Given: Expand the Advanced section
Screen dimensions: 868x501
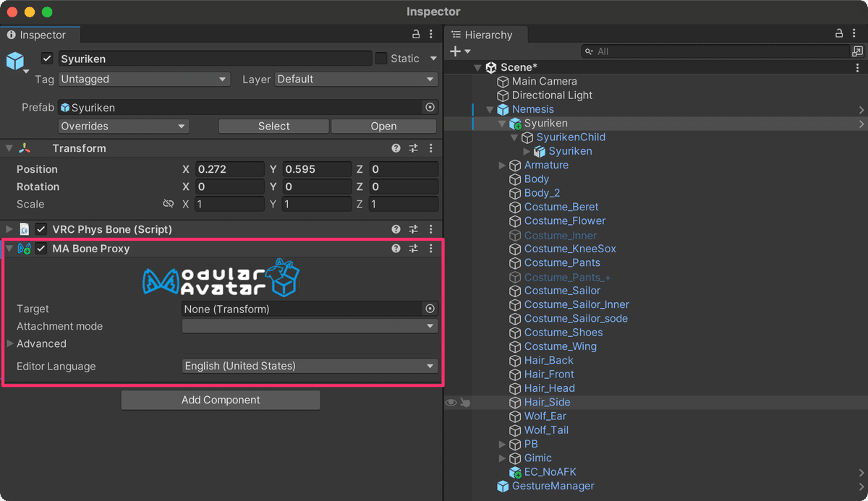Looking at the screenshot, I should pyautogui.click(x=10, y=343).
